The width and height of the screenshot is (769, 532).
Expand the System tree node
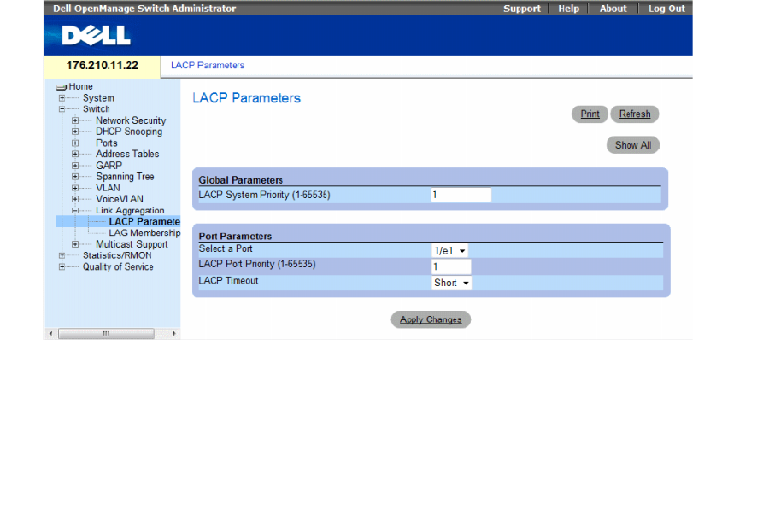click(62, 98)
